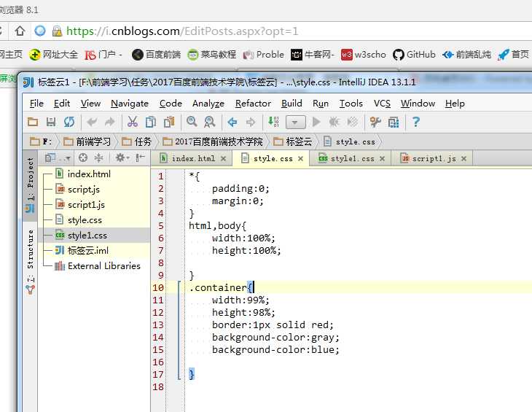Image resolution: width=532 pixels, height=412 pixels.
Task: Select style.css in the project tree
Action: point(79,220)
